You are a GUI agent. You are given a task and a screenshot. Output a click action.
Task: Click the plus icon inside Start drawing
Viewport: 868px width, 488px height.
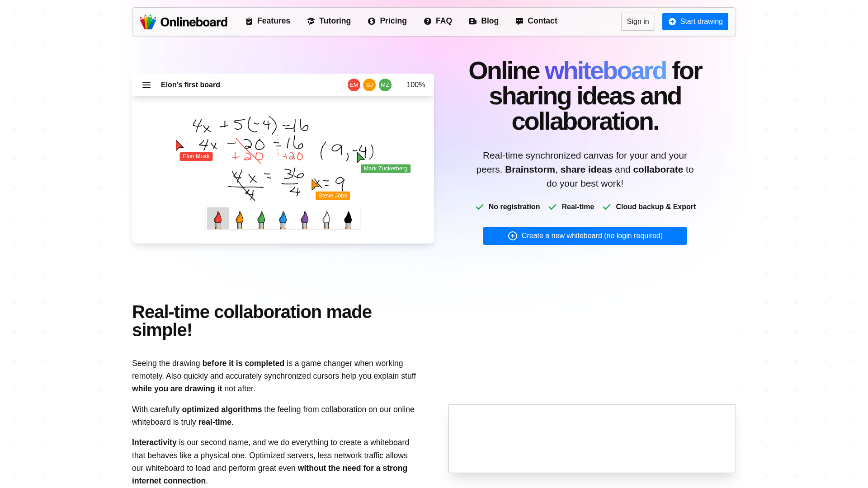672,22
